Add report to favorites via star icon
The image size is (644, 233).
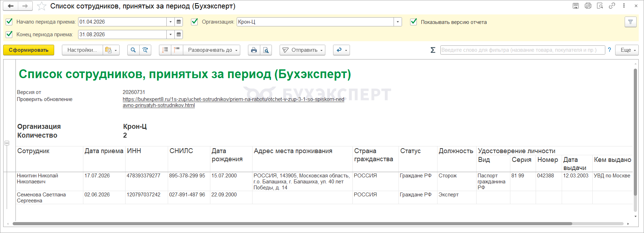point(42,6)
